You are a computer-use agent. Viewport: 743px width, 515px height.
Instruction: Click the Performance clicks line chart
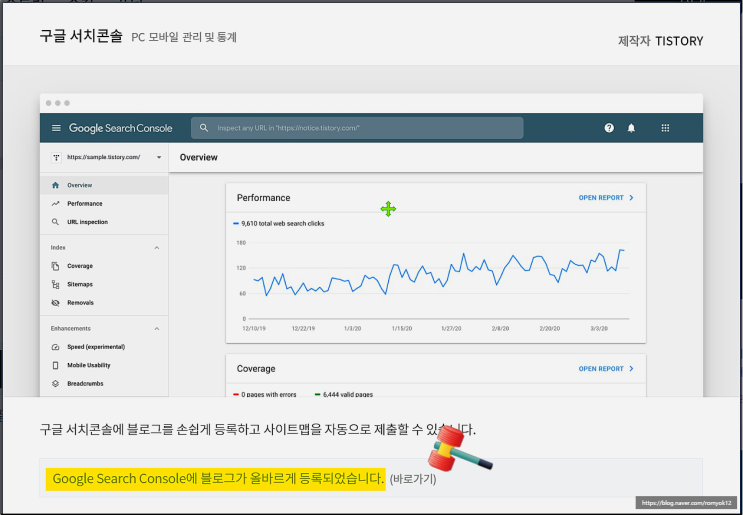(x=439, y=273)
